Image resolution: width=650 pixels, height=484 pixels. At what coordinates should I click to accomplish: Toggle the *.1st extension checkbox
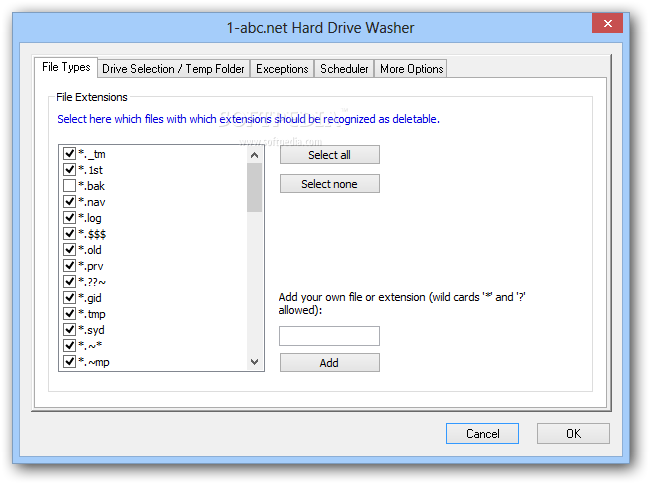69,169
